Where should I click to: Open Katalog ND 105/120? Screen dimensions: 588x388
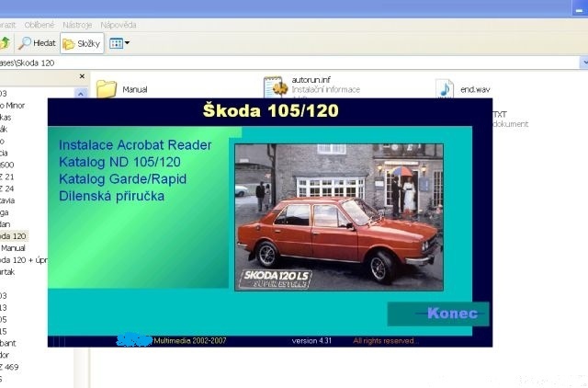click(x=119, y=163)
